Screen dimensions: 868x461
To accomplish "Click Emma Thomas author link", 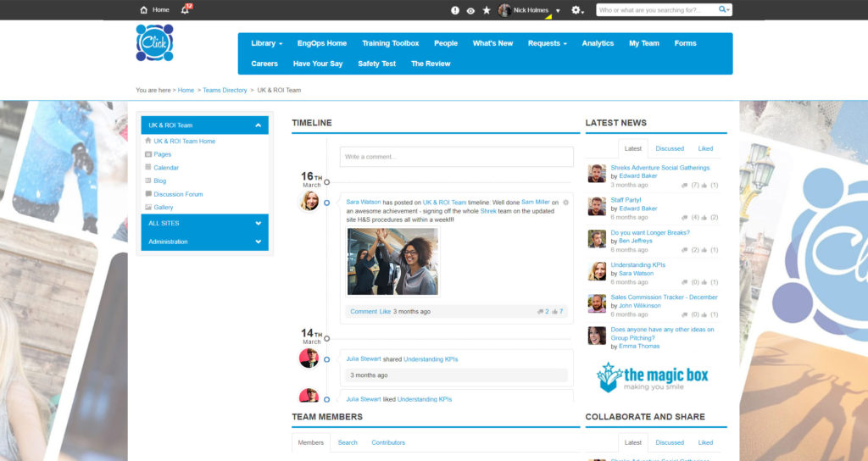I will tap(639, 347).
